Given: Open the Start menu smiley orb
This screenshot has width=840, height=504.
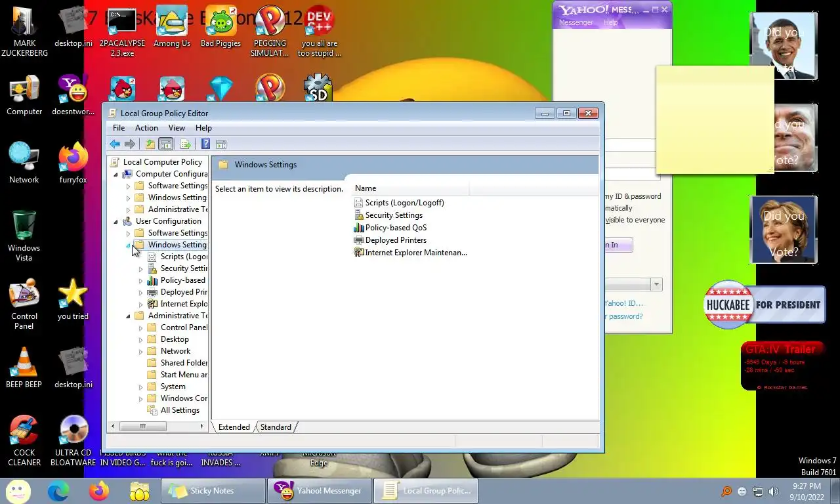Looking at the screenshot, I should (x=18, y=490).
